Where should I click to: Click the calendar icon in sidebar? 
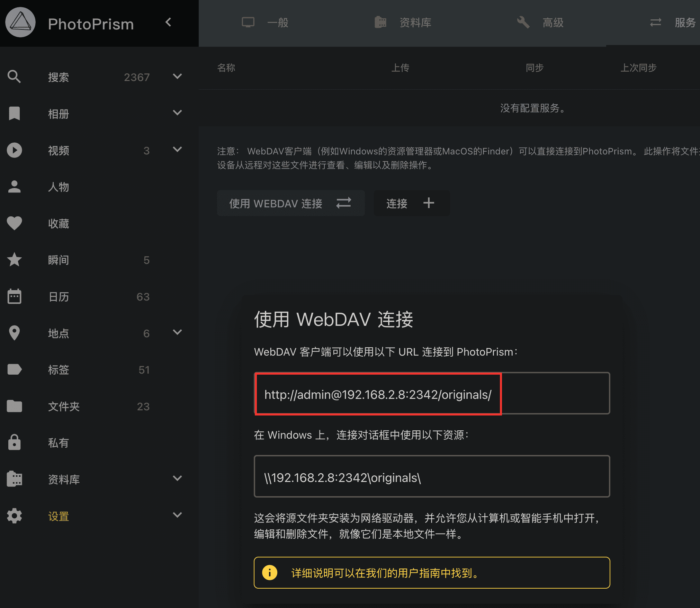coord(14,296)
